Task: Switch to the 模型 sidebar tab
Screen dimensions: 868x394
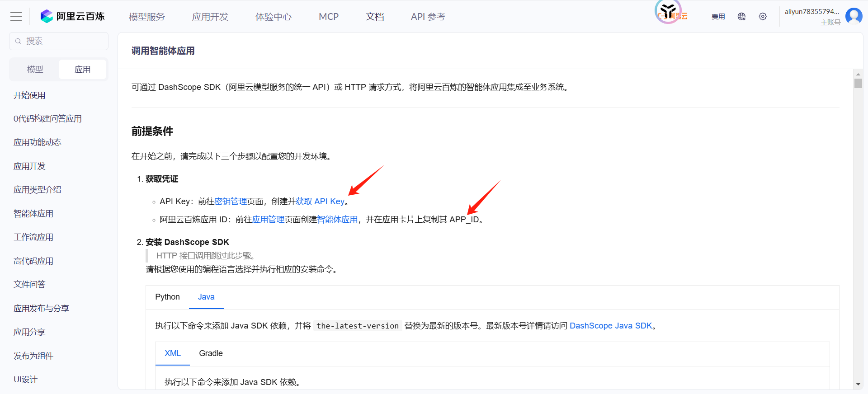Action: (35, 70)
